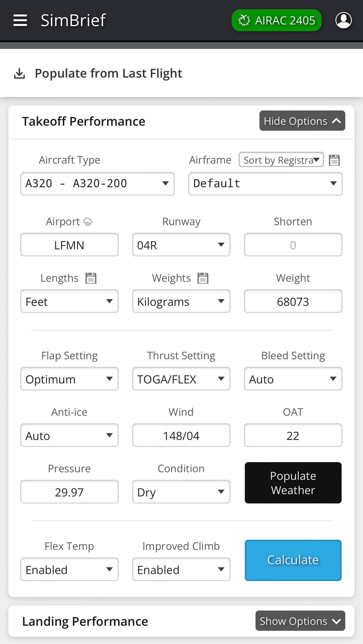Viewport: 363px width, 644px height.
Task: Open the Flex Temp Enabled dropdown
Action: coord(69,570)
